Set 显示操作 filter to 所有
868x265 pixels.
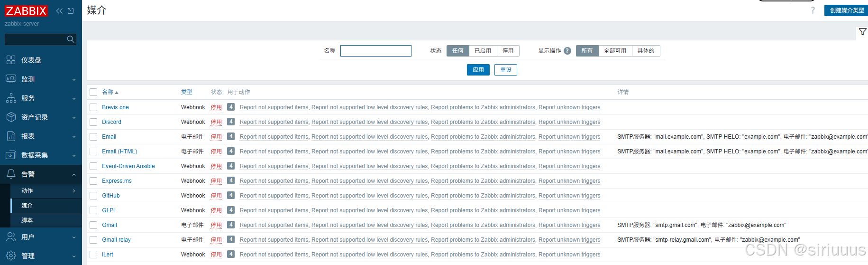point(587,51)
